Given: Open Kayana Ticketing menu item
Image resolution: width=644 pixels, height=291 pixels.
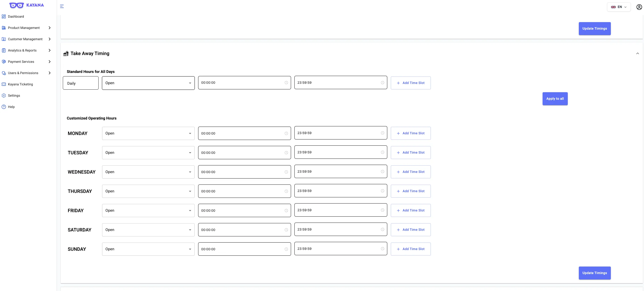Looking at the screenshot, I should tap(20, 84).
